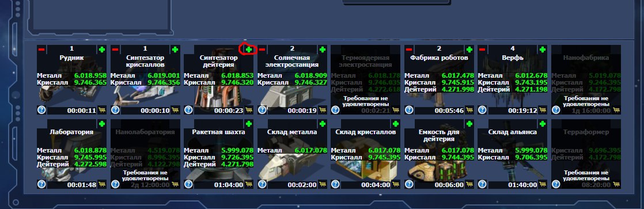Viewport: 644px width, 209px height.
Task: Click the Склад металла metal cost 6.017.078
Action: (310, 150)
